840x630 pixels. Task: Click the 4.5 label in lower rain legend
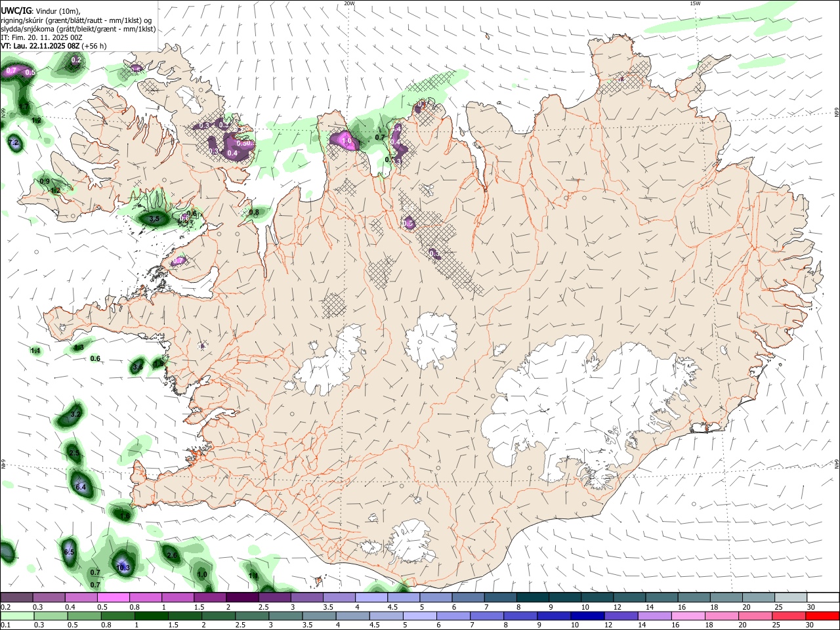375,625
